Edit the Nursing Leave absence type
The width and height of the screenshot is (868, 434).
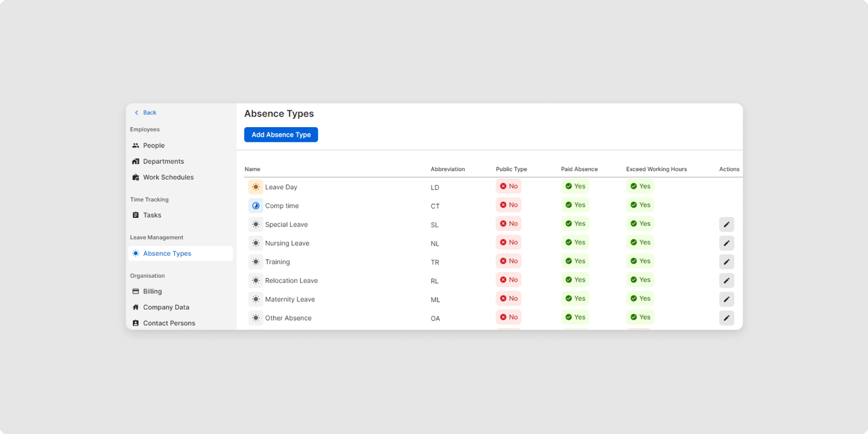click(x=726, y=243)
